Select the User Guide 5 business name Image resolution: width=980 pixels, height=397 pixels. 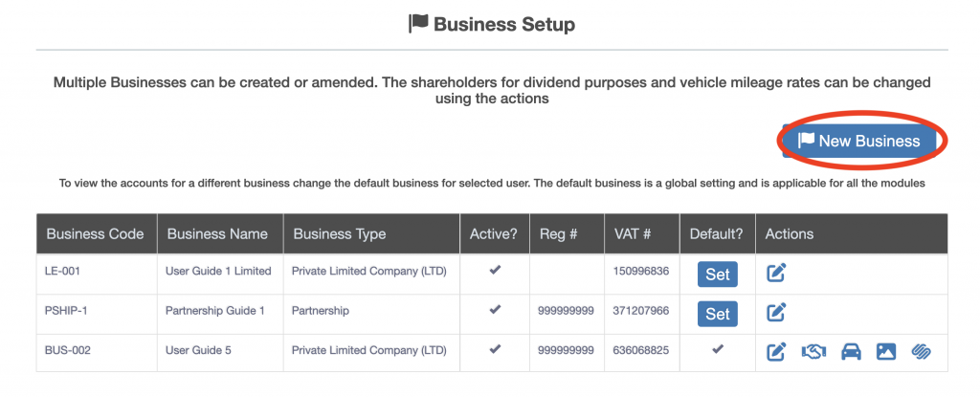pos(199,350)
